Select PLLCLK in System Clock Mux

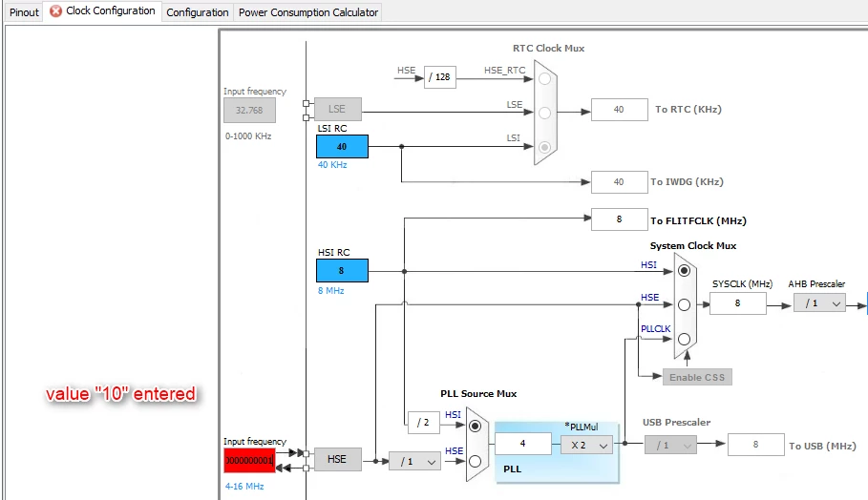(685, 339)
